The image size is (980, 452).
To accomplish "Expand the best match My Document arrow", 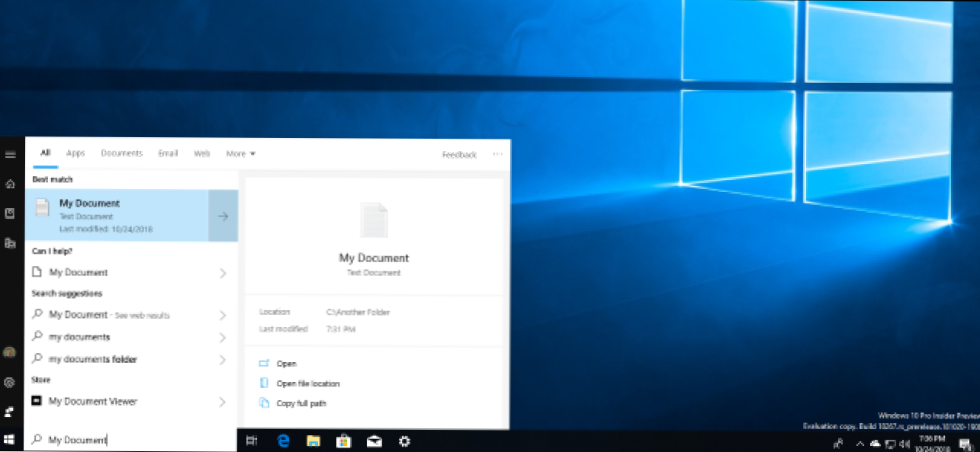I will point(223,216).
